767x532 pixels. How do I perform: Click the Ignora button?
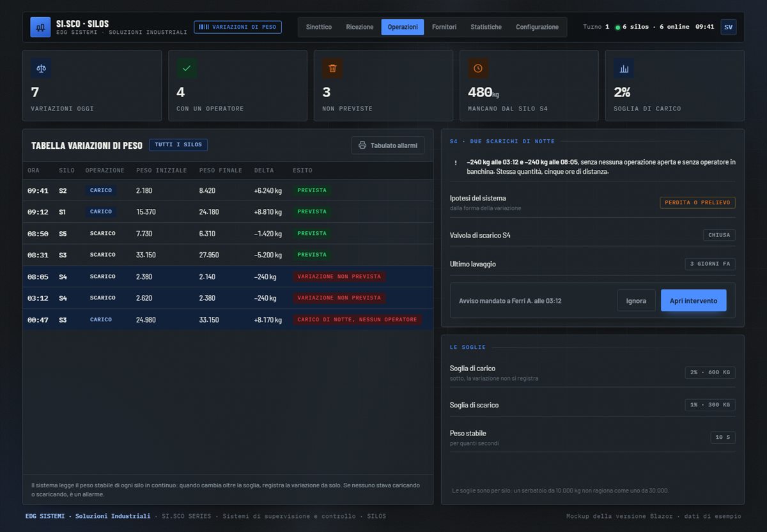pyautogui.click(x=636, y=301)
